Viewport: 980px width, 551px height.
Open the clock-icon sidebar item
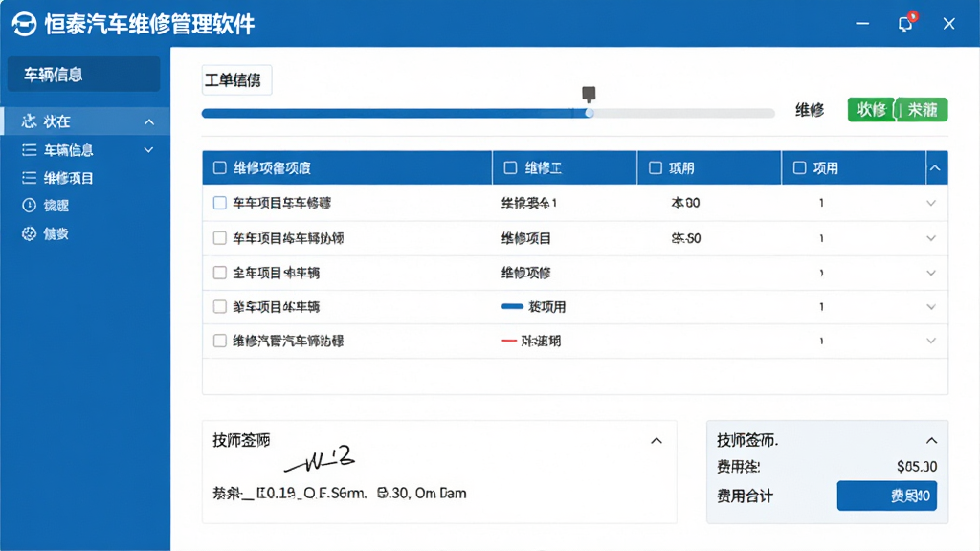click(x=85, y=206)
